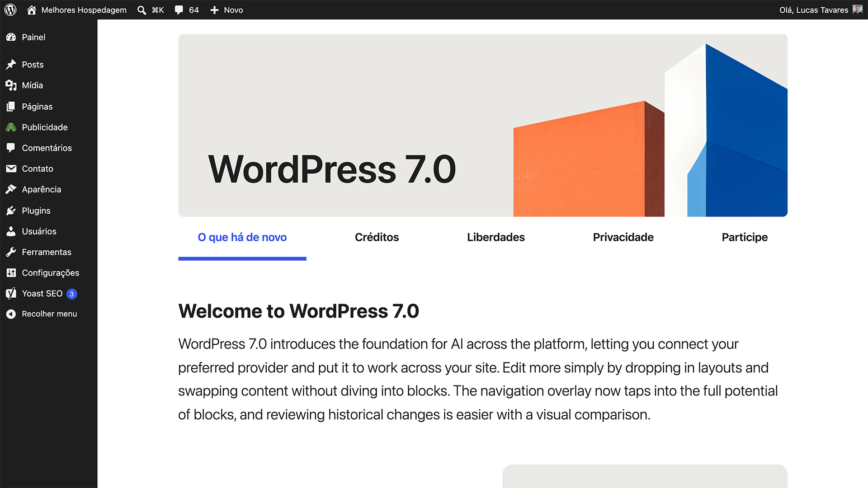
Task: Click the Comentários speech bubble icon
Action: pos(11,148)
